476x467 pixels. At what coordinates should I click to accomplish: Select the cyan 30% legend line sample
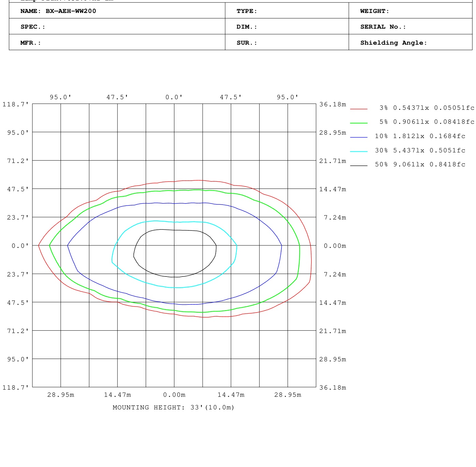click(359, 151)
